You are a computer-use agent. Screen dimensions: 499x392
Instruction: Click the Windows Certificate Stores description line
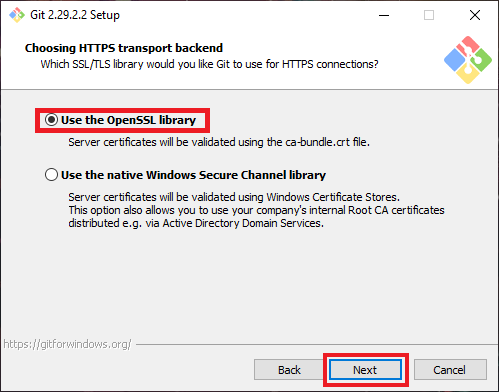point(234,197)
